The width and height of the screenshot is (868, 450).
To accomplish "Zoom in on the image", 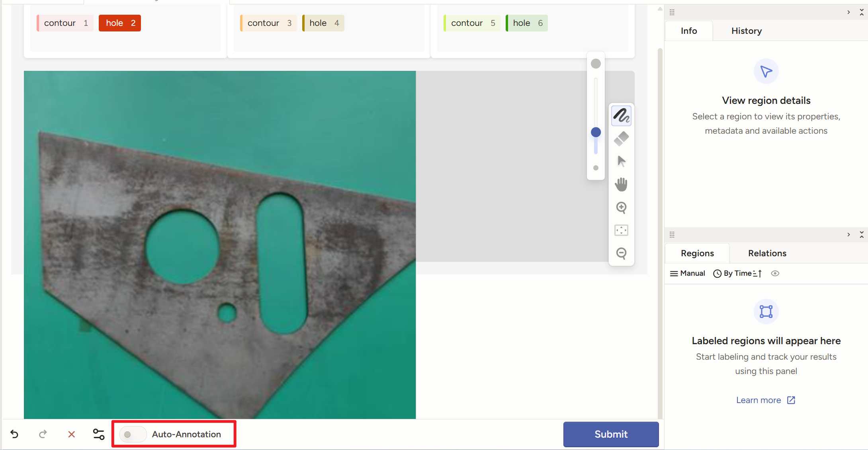I will 621,207.
